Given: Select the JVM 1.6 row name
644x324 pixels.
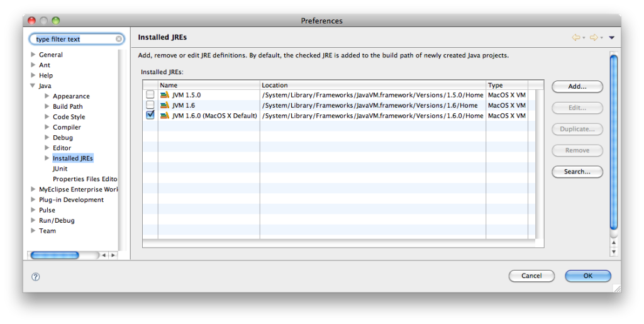Looking at the screenshot, I should tap(184, 105).
